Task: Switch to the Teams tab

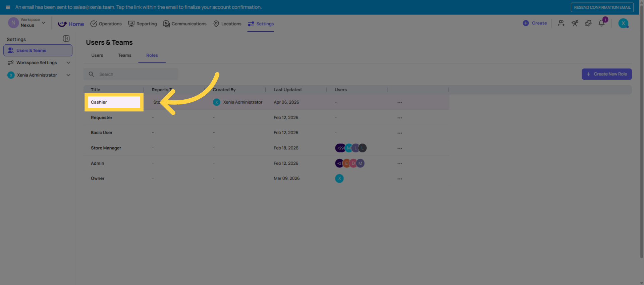Action: (124, 55)
